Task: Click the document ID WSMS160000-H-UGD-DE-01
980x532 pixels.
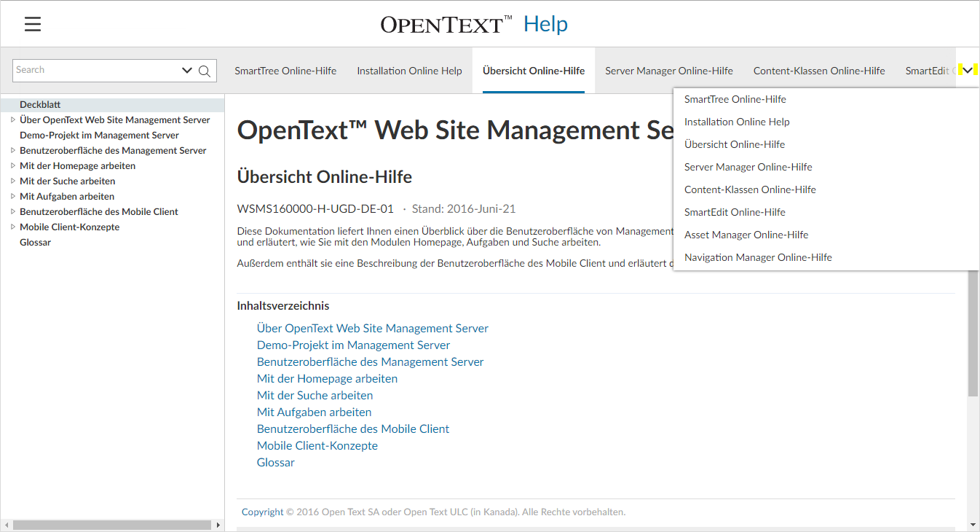Action: point(315,209)
